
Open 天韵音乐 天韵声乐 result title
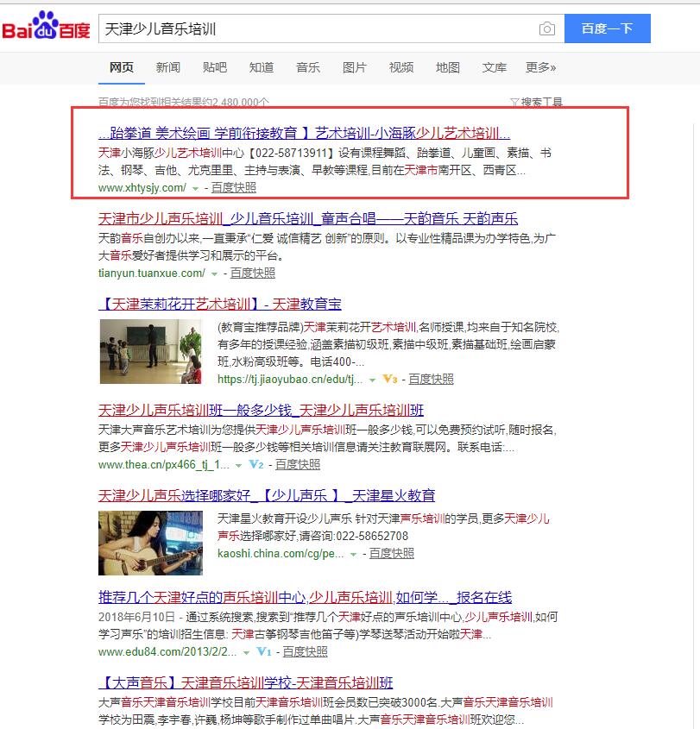308,218
